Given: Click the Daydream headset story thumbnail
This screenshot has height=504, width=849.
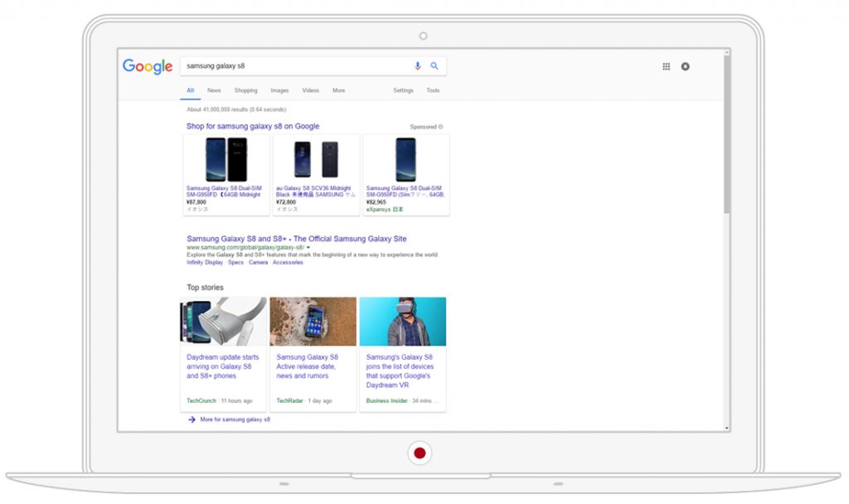Looking at the screenshot, I should pyautogui.click(x=224, y=322).
